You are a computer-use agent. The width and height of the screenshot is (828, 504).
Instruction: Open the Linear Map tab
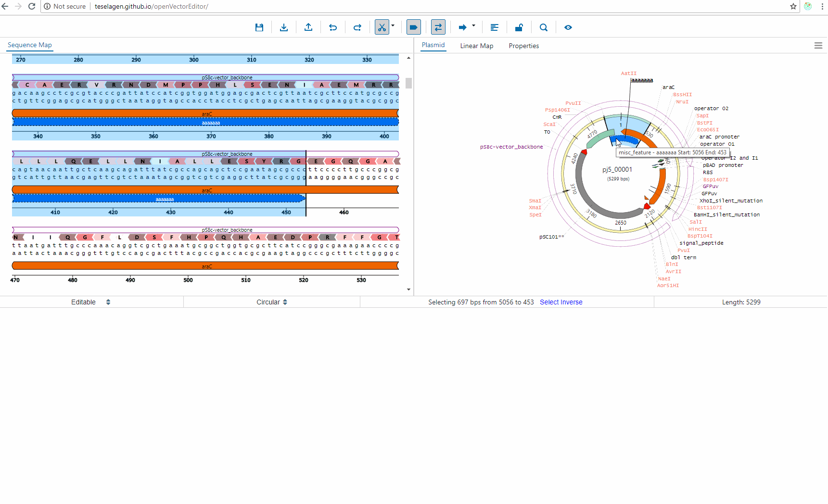pos(477,46)
